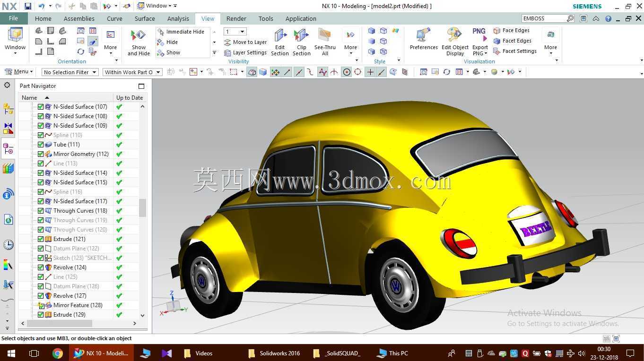
Task: Open the Within Work Part selection scope dropdown
Action: (x=132, y=72)
